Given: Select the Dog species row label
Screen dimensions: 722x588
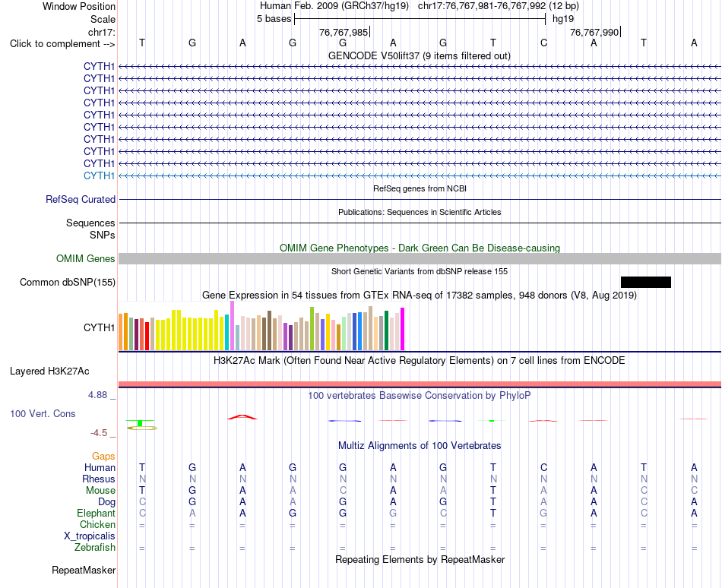Looking at the screenshot, I should pyautogui.click(x=106, y=502).
